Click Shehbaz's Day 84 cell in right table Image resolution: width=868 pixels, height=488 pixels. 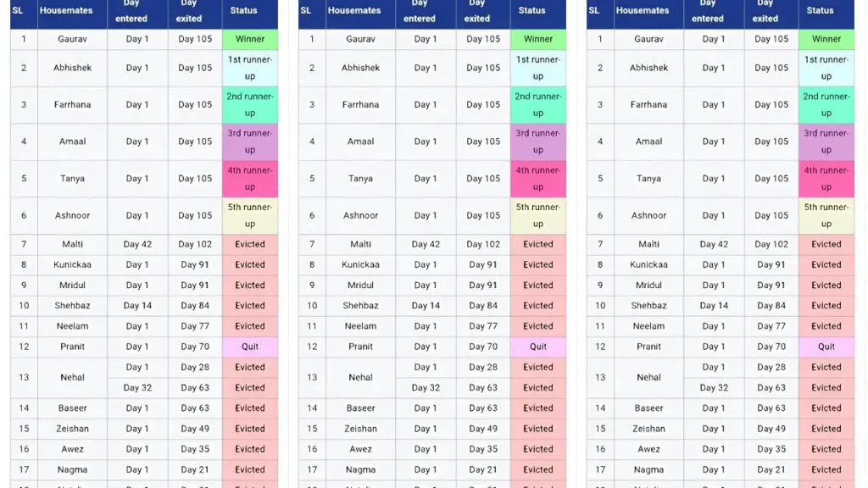pos(771,306)
